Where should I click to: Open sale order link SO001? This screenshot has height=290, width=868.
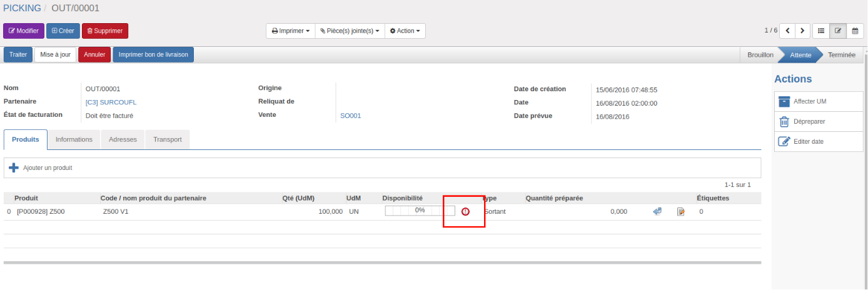(350, 116)
